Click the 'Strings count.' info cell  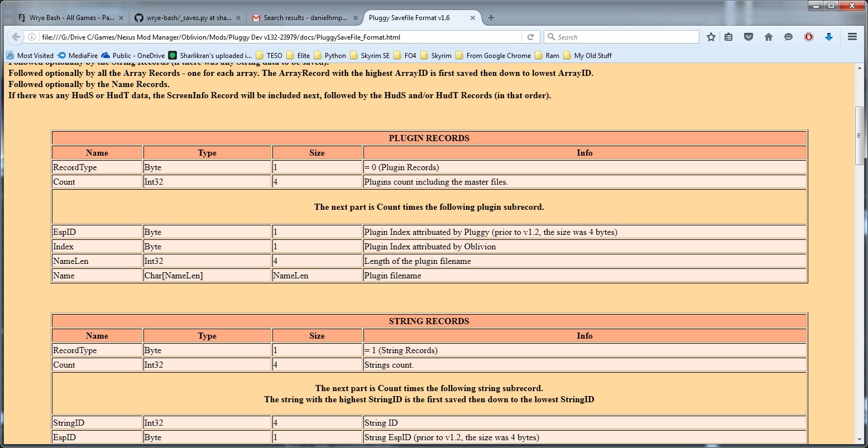584,365
